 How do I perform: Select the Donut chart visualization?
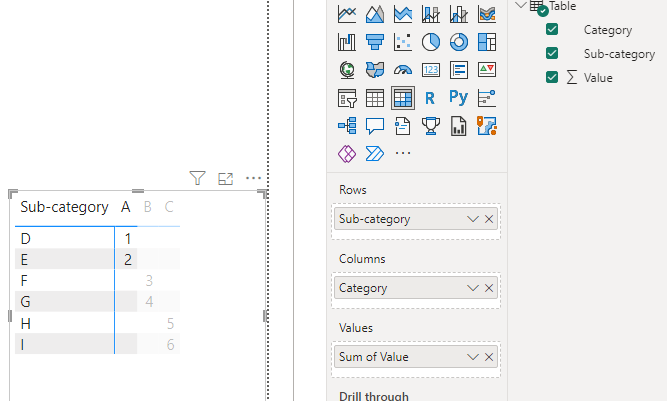(459, 42)
